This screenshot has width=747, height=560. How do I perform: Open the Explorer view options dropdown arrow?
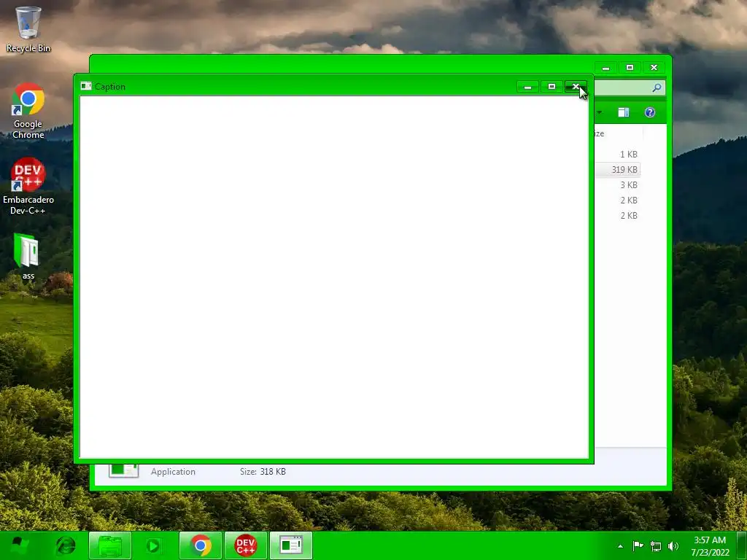[x=600, y=112]
